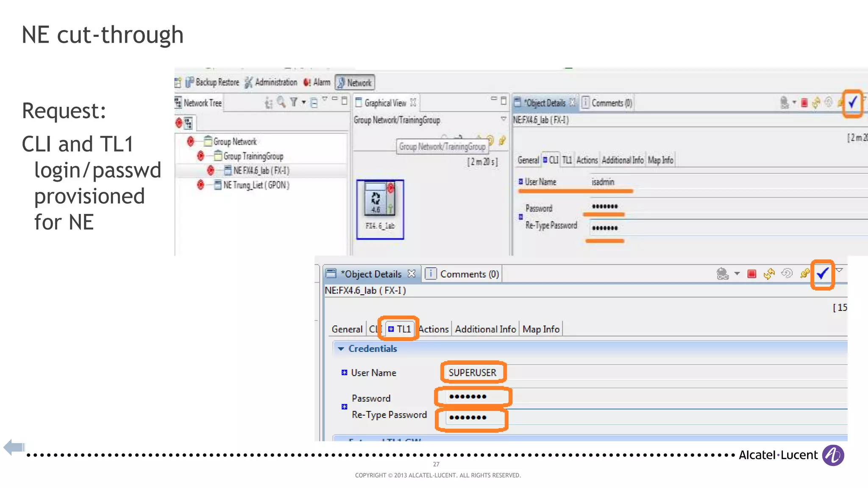Click the Network perspective button

355,83
